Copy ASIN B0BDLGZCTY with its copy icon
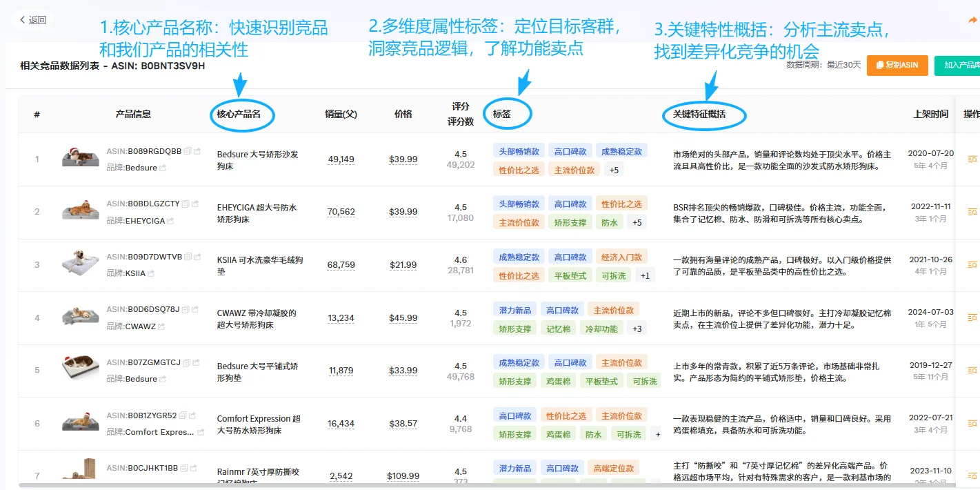This screenshot has height=490, width=980. tap(186, 204)
